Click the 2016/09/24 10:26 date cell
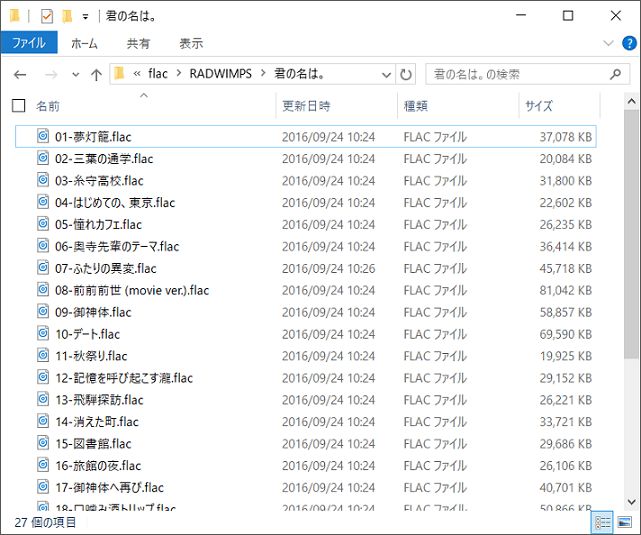641x535 pixels. [x=328, y=269]
